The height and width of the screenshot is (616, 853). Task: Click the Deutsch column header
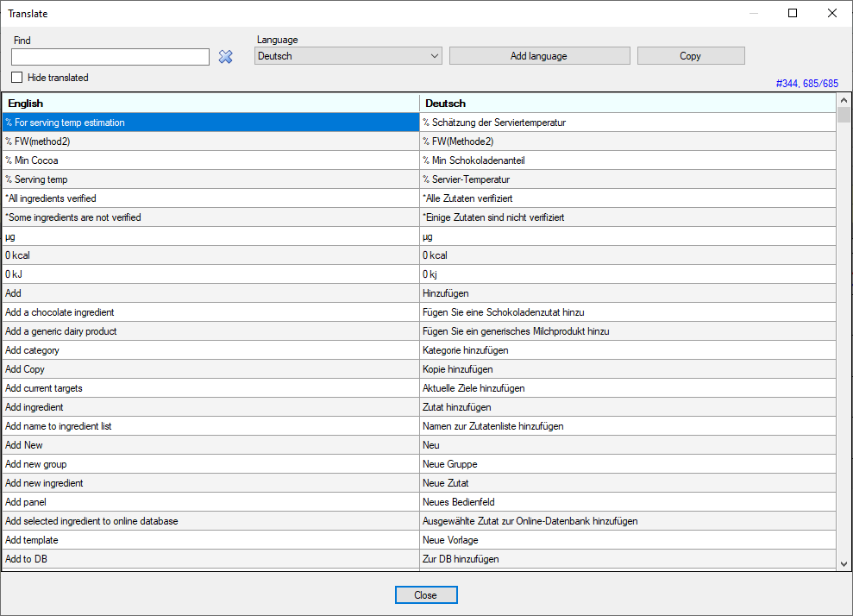(628, 104)
